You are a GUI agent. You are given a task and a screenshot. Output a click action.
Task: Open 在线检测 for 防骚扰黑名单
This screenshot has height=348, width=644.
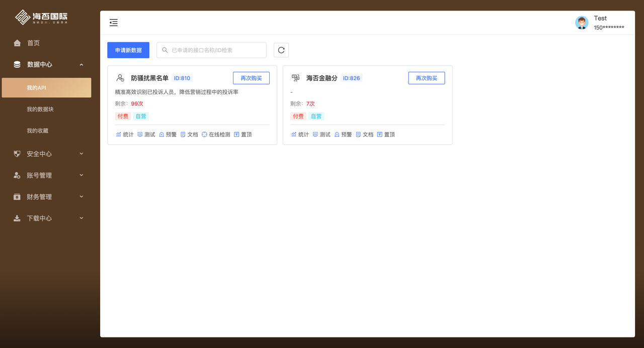point(216,134)
